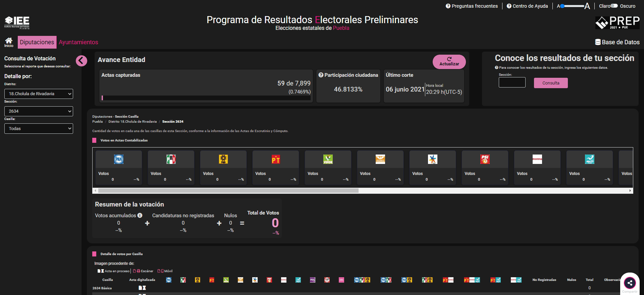
Task: Click the Sección 2634 breadcrumb
Action: [x=173, y=122]
